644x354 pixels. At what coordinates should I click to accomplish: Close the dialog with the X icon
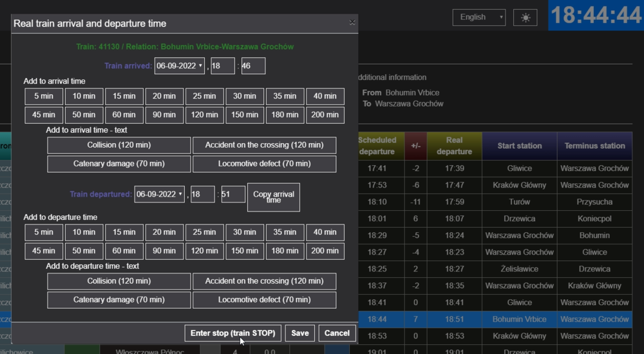click(x=352, y=23)
